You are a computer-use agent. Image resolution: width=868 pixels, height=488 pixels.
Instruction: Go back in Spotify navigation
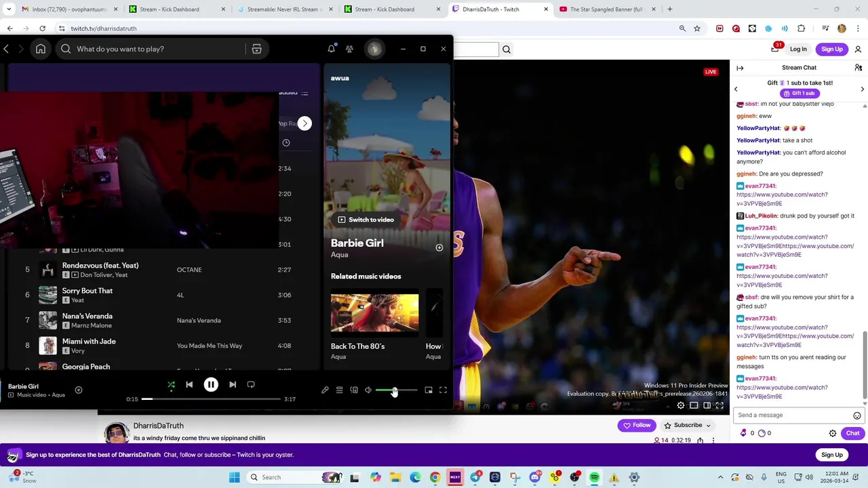pyautogui.click(x=6, y=49)
